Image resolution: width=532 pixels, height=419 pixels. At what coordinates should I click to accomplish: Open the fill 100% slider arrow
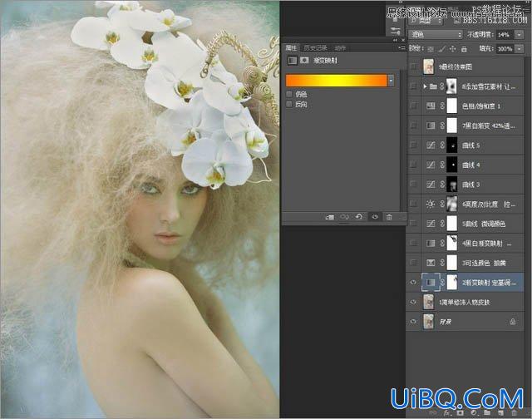tap(520, 49)
